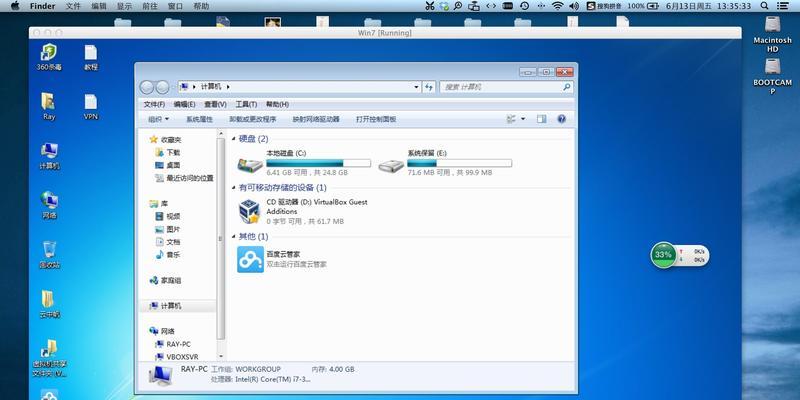Select 图片 library in navigation pane
The width and height of the screenshot is (800, 400).
pyautogui.click(x=168, y=229)
